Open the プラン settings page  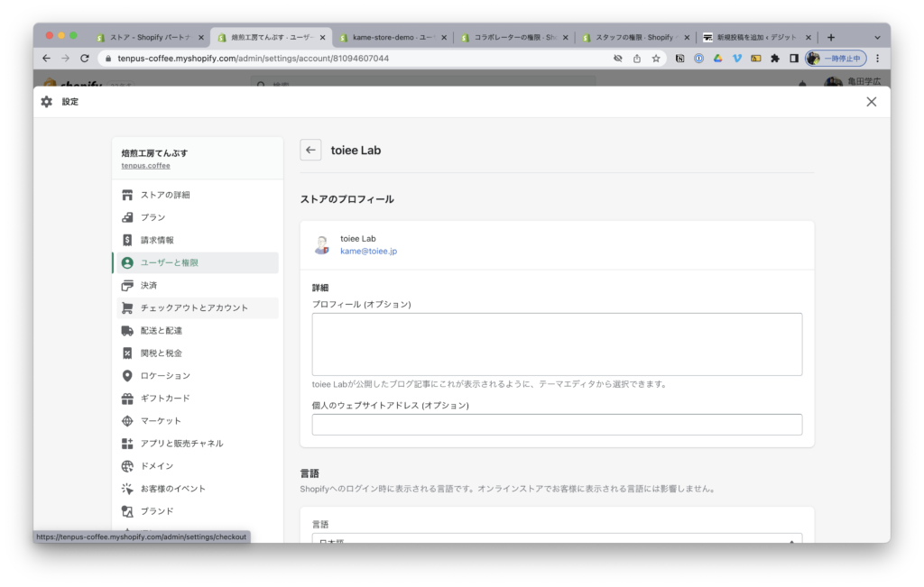pyautogui.click(x=198, y=217)
